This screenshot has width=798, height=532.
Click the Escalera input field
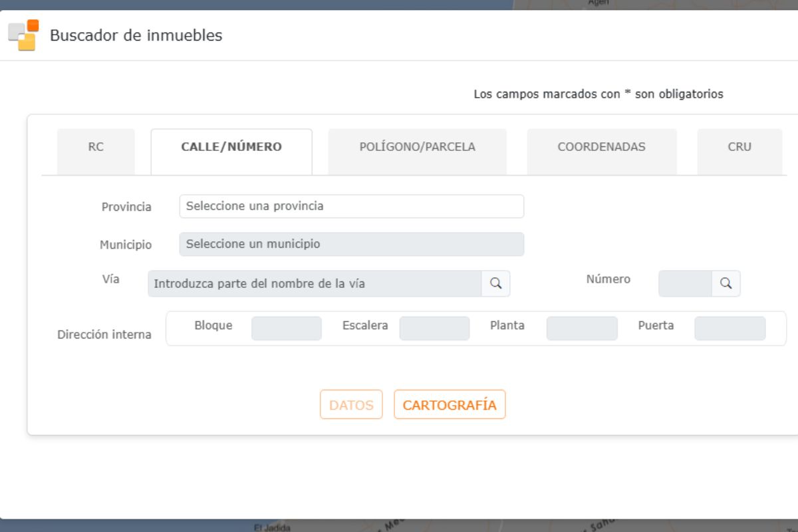coord(434,329)
